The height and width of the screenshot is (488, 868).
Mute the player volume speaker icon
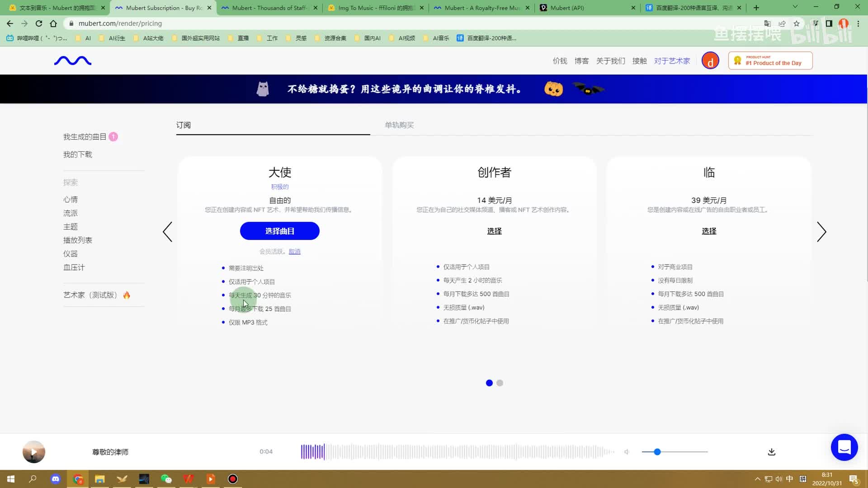[x=627, y=452]
